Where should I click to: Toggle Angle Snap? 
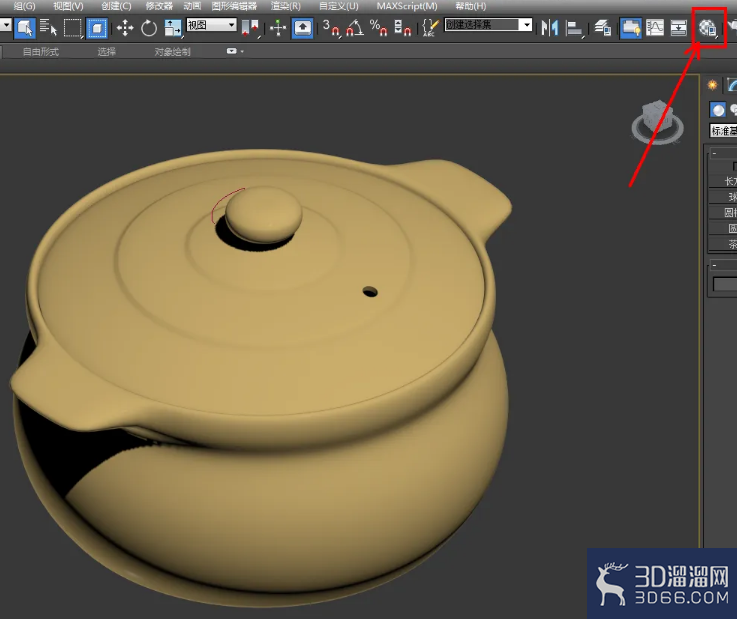355,28
